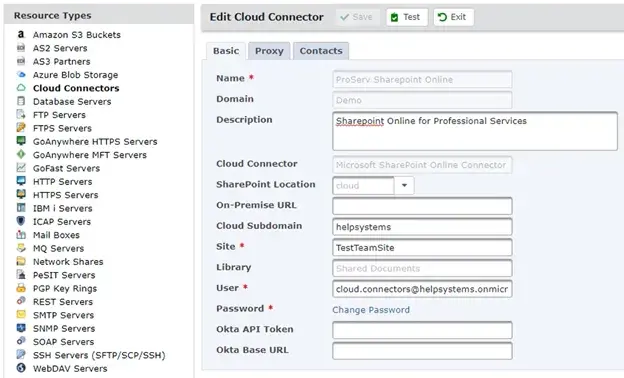The width and height of the screenshot is (624, 378).
Task: Click the PGP Key Rings lock icon
Action: click(x=21, y=288)
